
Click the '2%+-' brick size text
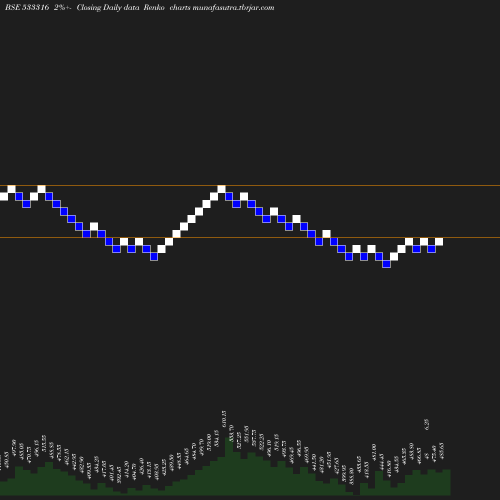pyautogui.click(x=63, y=7)
